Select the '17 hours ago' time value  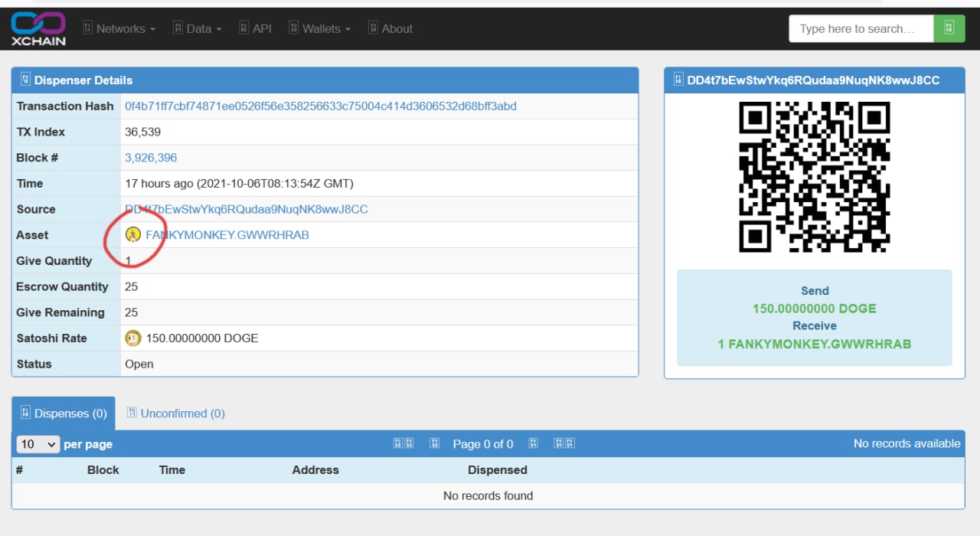239,183
